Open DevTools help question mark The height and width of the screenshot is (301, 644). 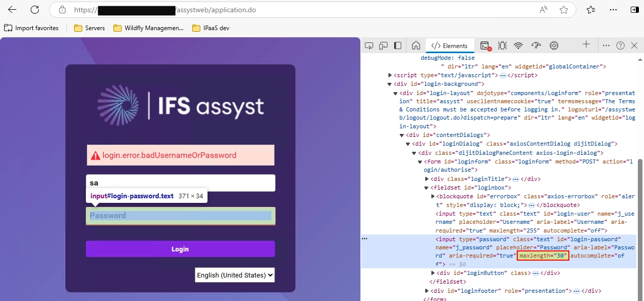coord(620,45)
